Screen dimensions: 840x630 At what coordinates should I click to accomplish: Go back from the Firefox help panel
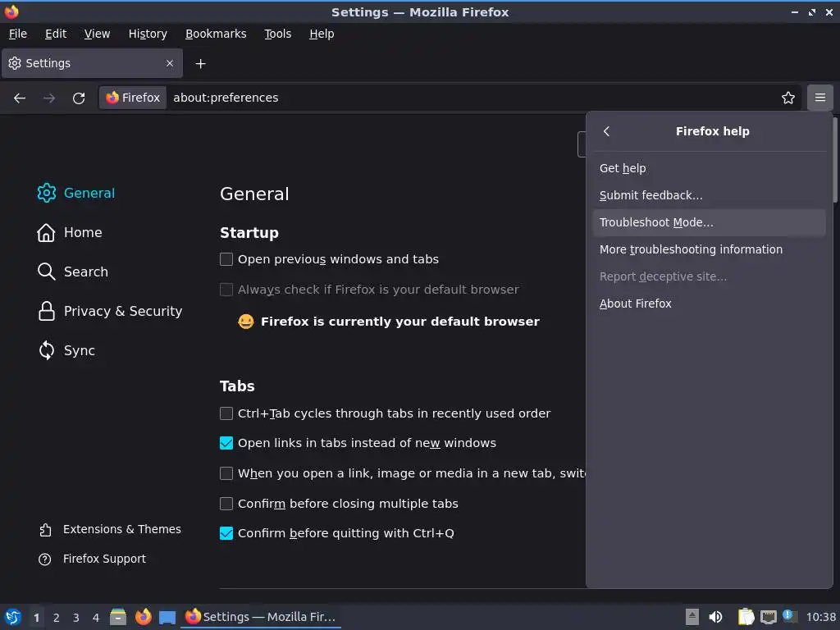tap(606, 131)
